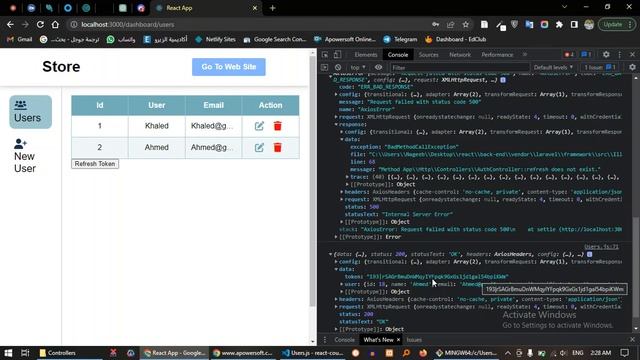Click the Chrome Update button
This screenshot has height=360, width=640.
pos(617,24)
